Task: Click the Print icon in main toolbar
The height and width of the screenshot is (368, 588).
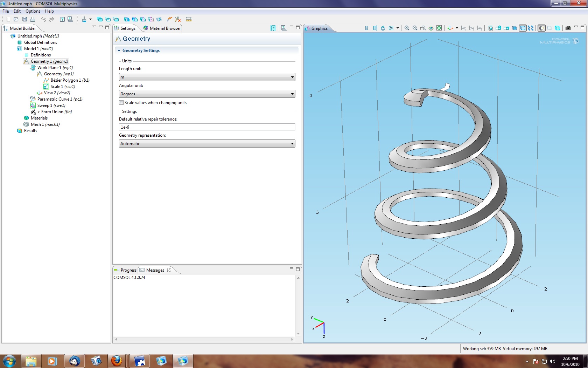Action: point(33,19)
